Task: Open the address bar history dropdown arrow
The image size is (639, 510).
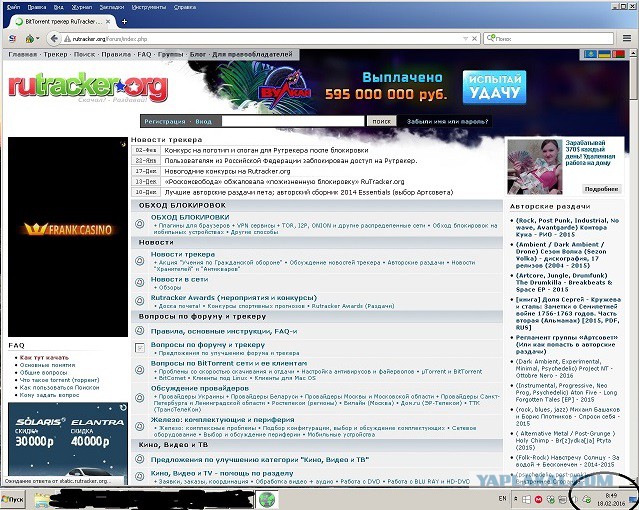Action: (x=465, y=39)
